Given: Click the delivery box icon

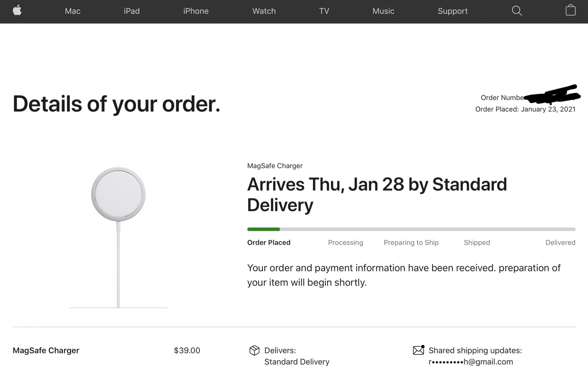Looking at the screenshot, I should (254, 350).
